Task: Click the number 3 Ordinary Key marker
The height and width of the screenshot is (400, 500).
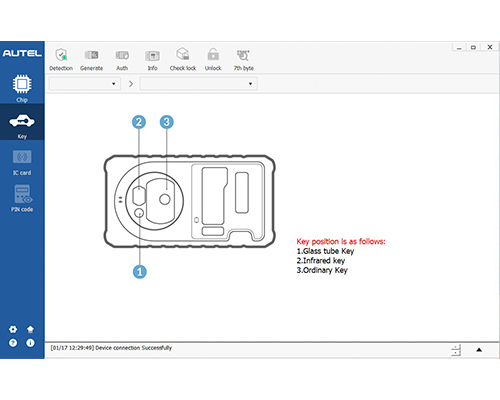Action: [x=167, y=122]
